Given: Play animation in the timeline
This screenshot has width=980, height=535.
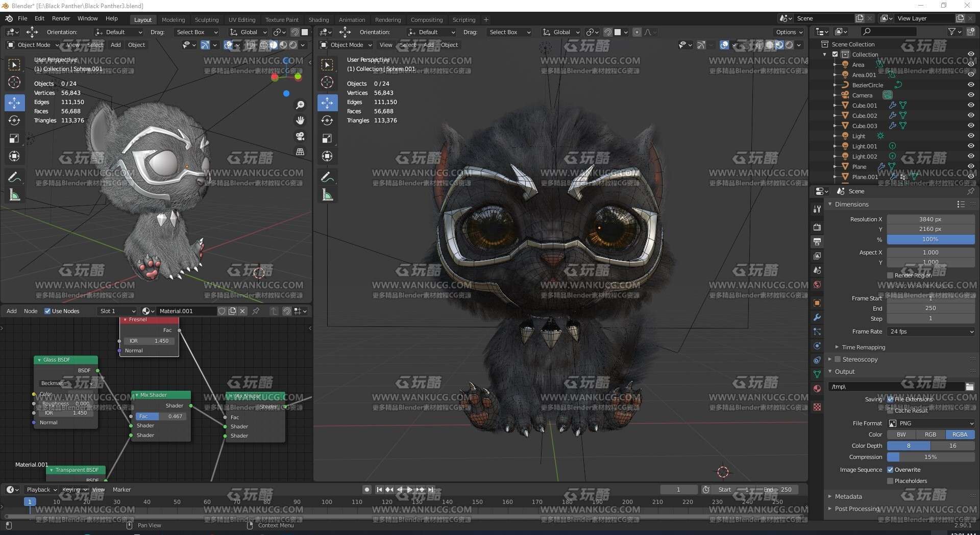Looking at the screenshot, I should click(x=410, y=490).
